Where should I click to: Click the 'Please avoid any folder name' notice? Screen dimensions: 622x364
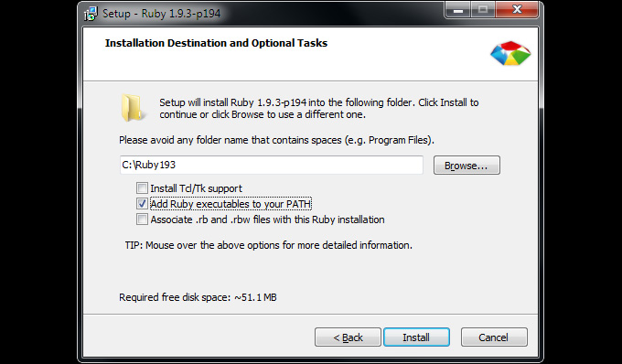pos(276,140)
